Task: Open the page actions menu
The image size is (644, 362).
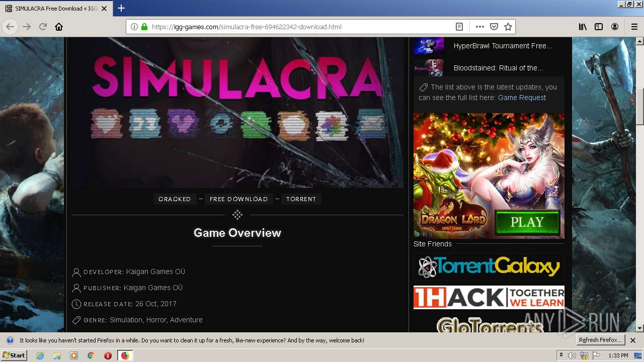Action: coord(480,27)
